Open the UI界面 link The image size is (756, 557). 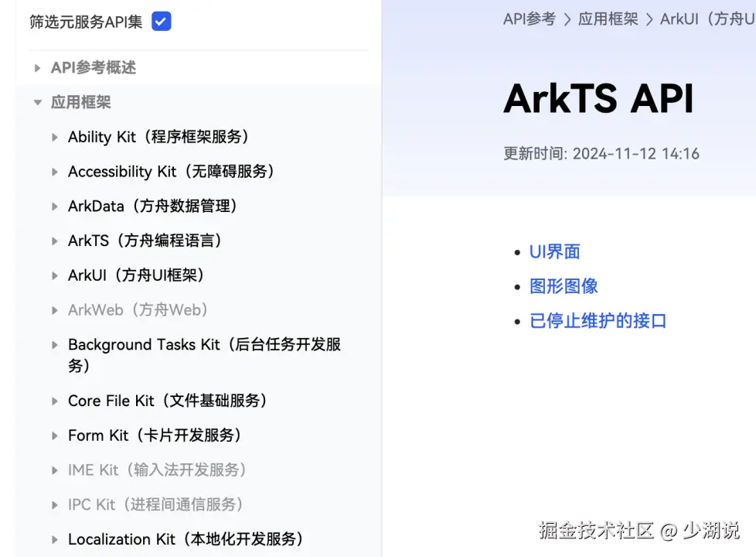555,252
